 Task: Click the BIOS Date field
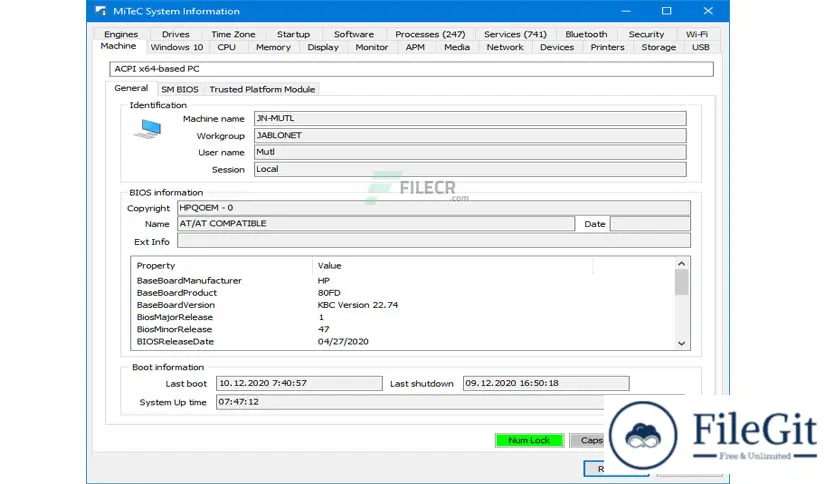[650, 224]
